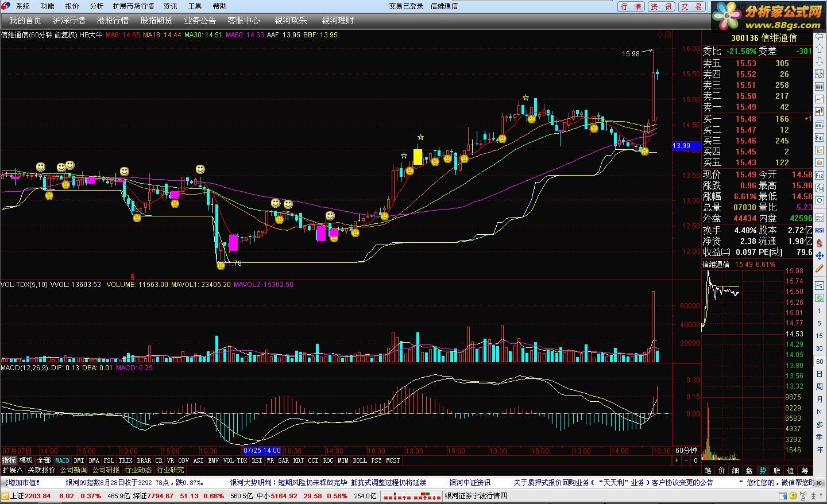Viewport: 827px width, 504px height.
Task: Click the red S marker sidebar icon
Action: [820, 243]
